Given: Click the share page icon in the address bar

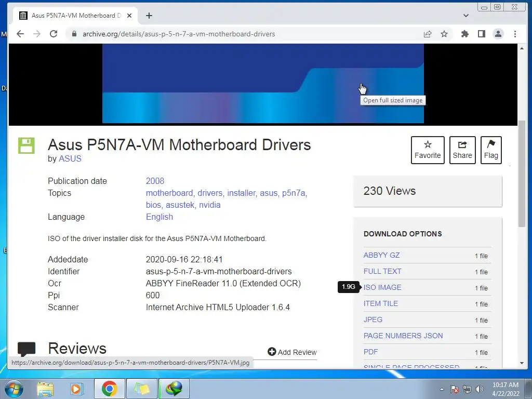Looking at the screenshot, I should pyautogui.click(x=428, y=34).
